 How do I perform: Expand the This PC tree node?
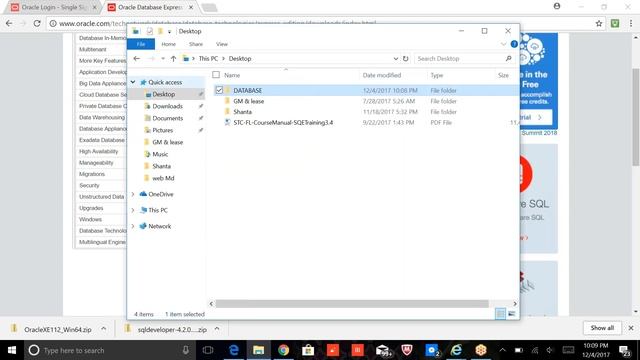click(133, 210)
